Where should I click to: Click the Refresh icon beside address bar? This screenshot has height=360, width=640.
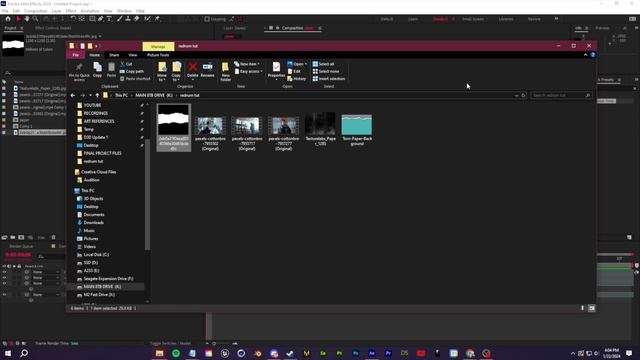(523, 95)
